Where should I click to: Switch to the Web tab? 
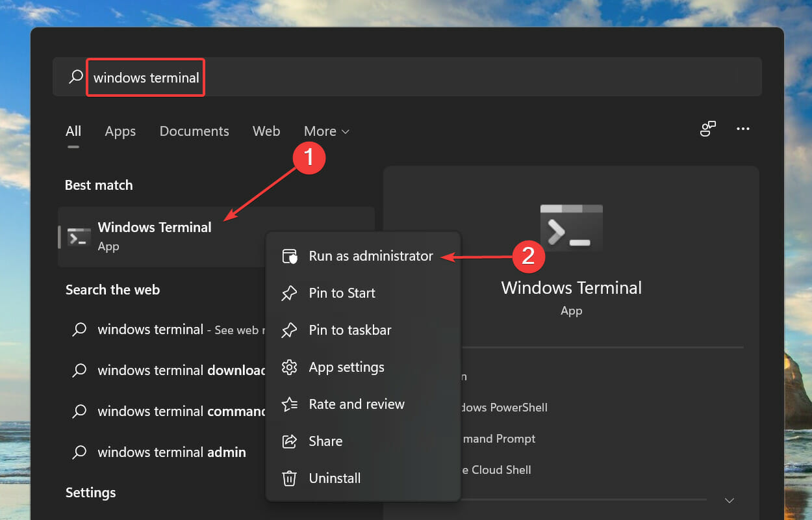coord(266,131)
